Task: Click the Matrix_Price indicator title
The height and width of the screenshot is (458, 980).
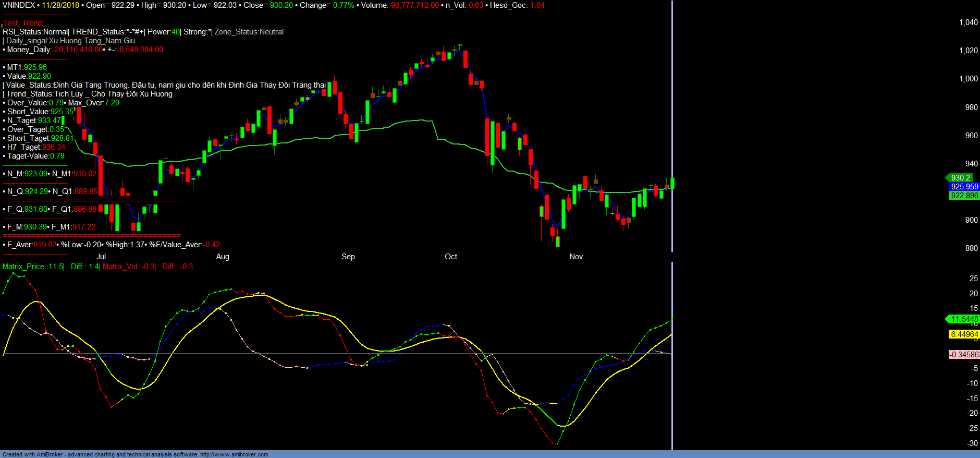Action: point(24,267)
